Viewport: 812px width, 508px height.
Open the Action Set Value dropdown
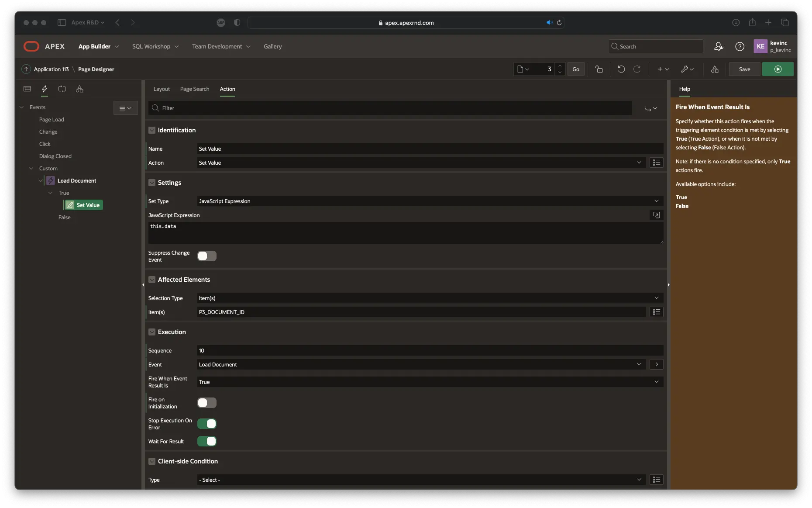click(x=421, y=162)
